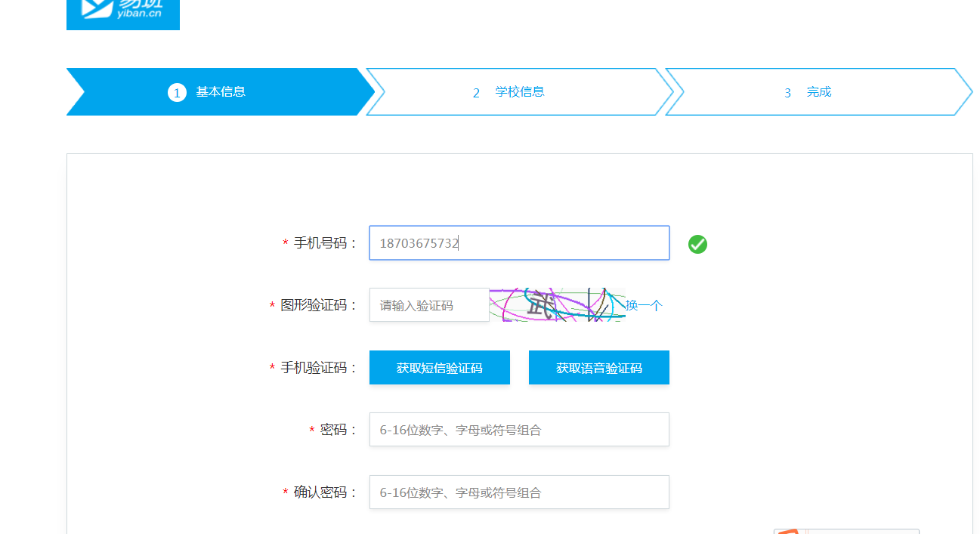Select the 基本信息 step tab
Image resolution: width=980 pixels, height=534 pixels.
220,92
